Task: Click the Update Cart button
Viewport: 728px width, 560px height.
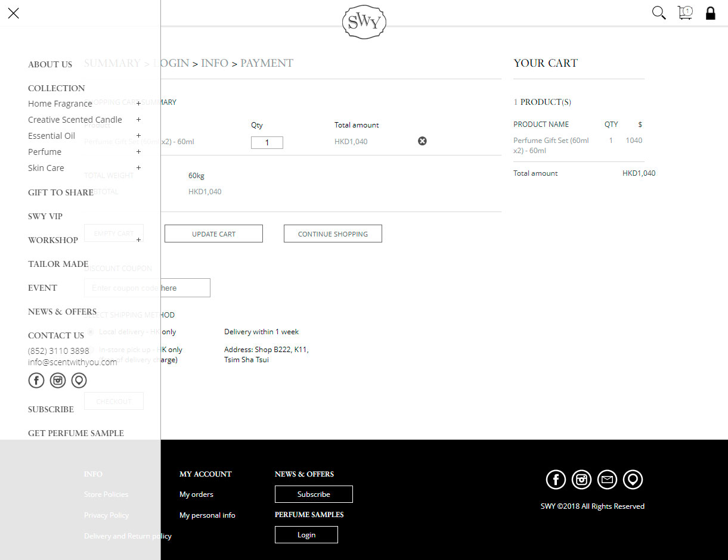Action: point(213,234)
